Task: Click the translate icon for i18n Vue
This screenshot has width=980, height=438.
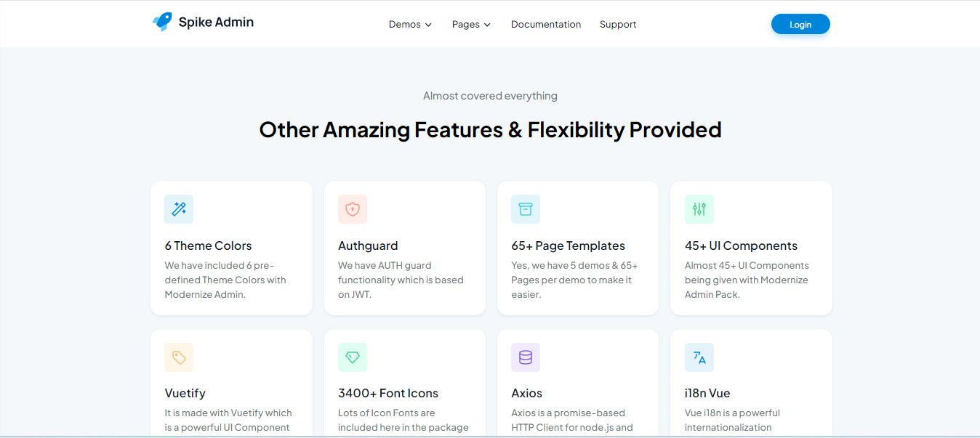Action: click(699, 357)
